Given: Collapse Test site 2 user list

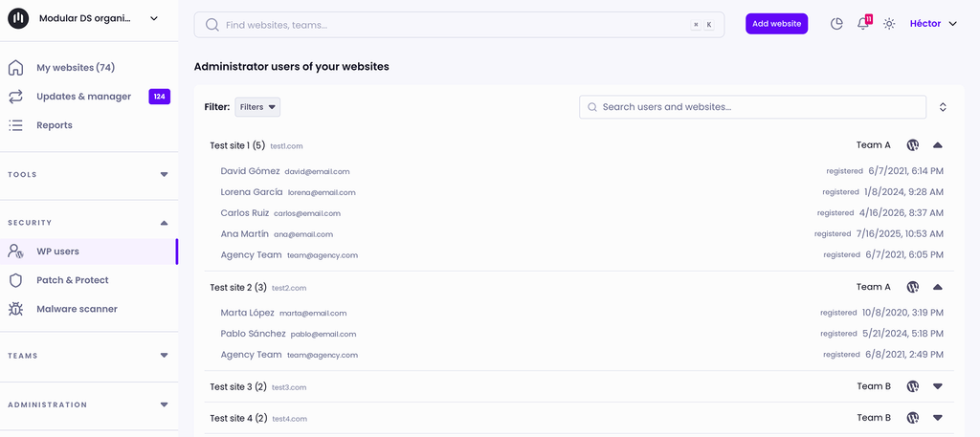Looking at the screenshot, I should pyautogui.click(x=938, y=287).
